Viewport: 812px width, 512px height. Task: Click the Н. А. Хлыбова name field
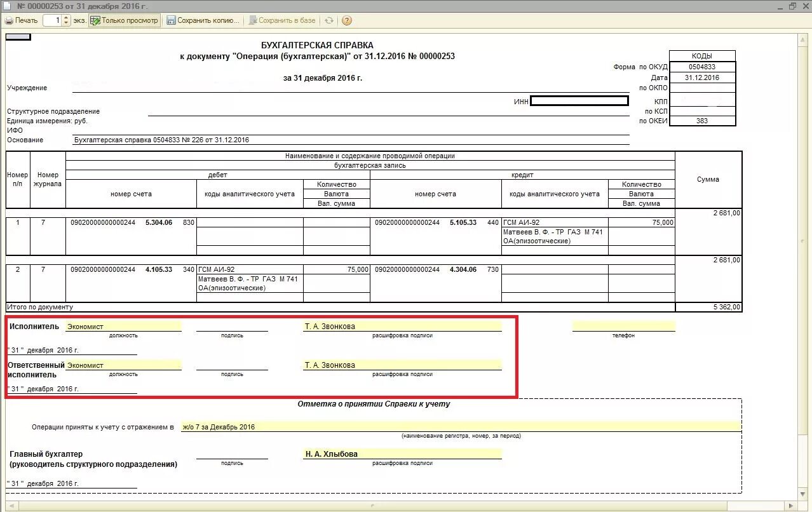tap(402, 454)
